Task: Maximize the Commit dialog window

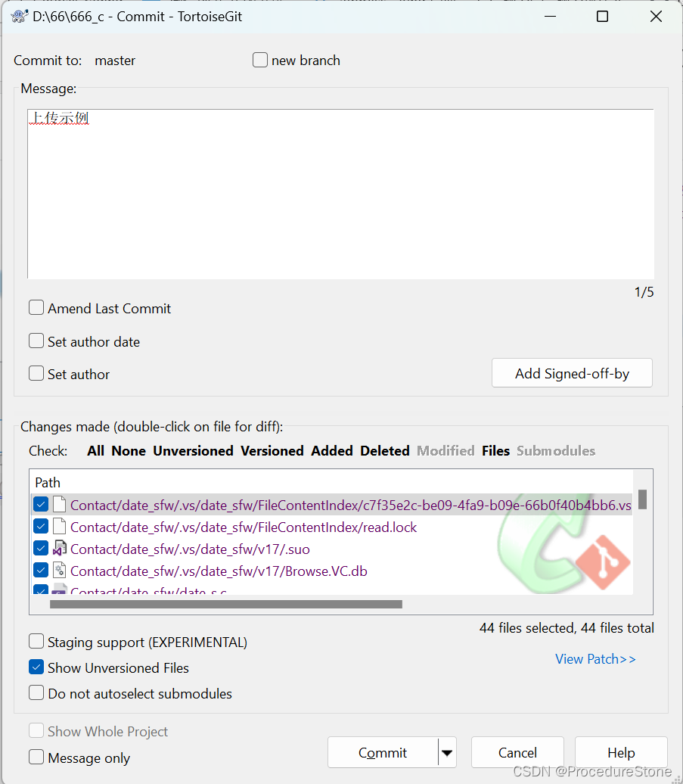Action: pyautogui.click(x=603, y=17)
